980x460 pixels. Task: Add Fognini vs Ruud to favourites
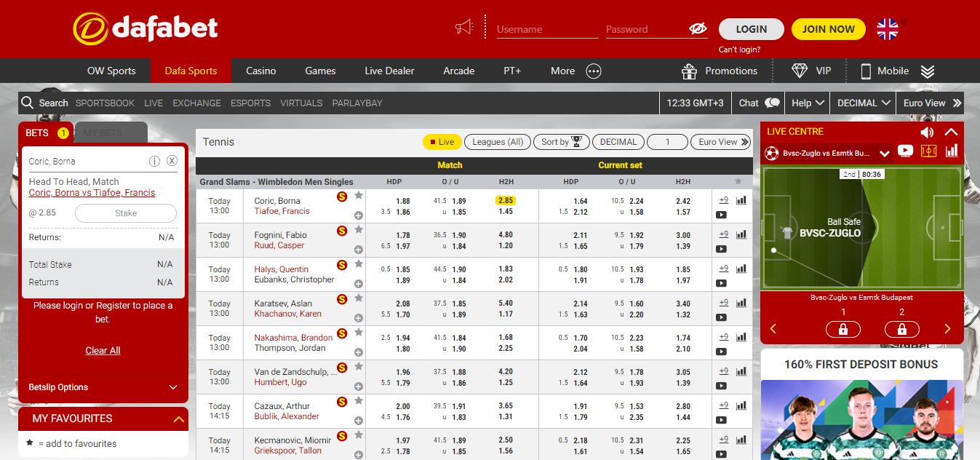(358, 230)
